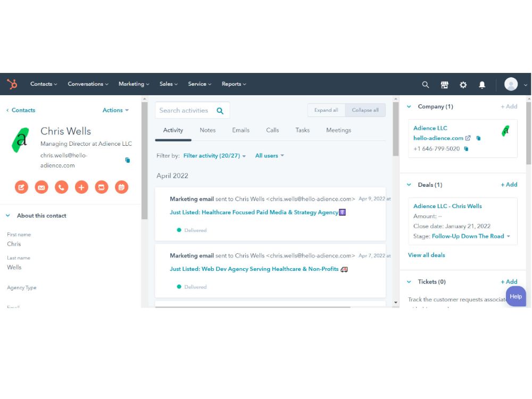Image resolution: width=532 pixels, height=399 pixels.
Task: Open the Help chat button
Action: (x=516, y=296)
